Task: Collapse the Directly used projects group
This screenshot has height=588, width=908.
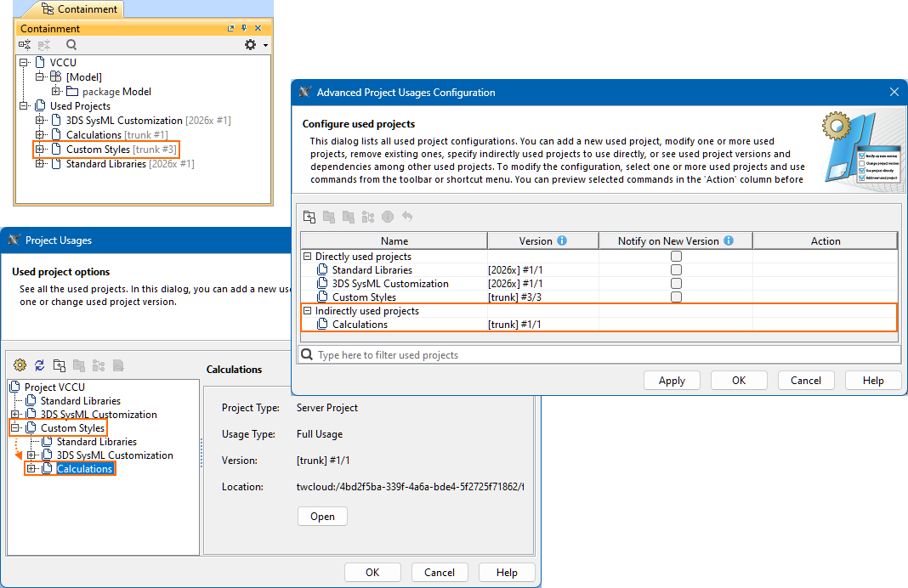Action: (x=308, y=257)
